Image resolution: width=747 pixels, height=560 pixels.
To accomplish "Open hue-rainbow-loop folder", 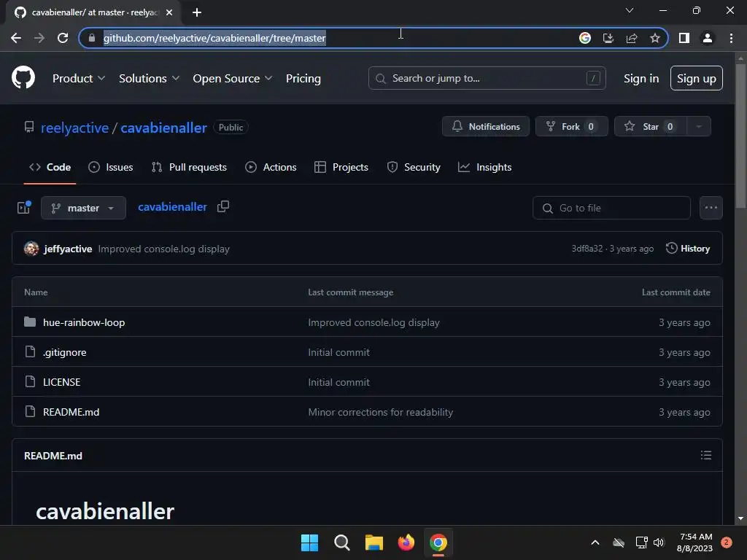I will click(84, 322).
